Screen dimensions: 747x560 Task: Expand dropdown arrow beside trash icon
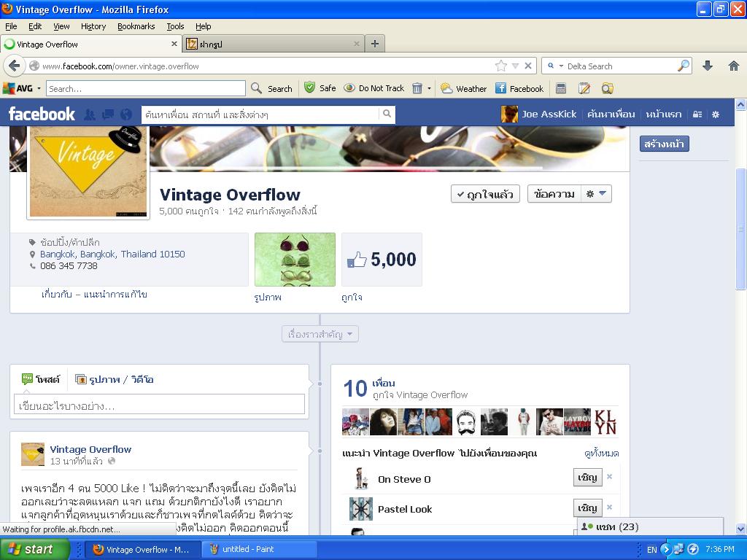[x=429, y=88]
